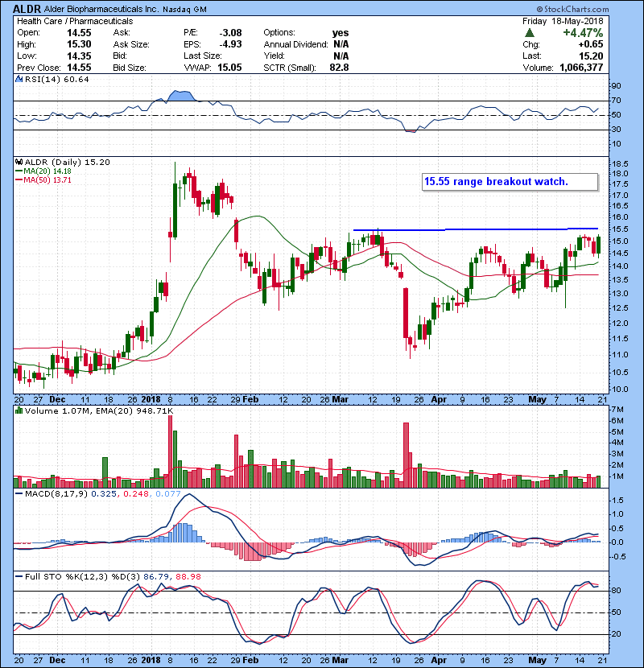This screenshot has height=668, width=644.
Task: Click the 18.5 price axis label
Action: pos(620,164)
